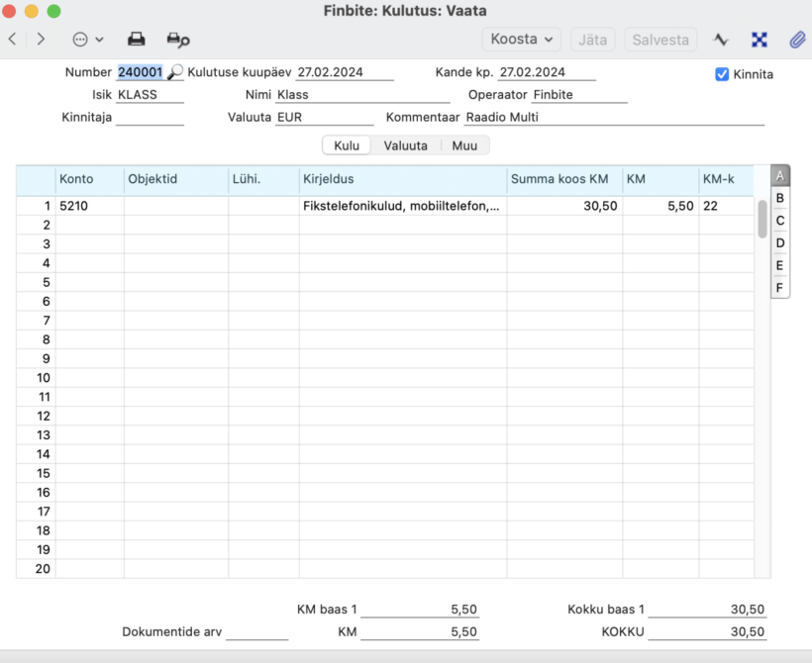Switch to the Kulu tab
812x663 pixels.
pos(347,145)
